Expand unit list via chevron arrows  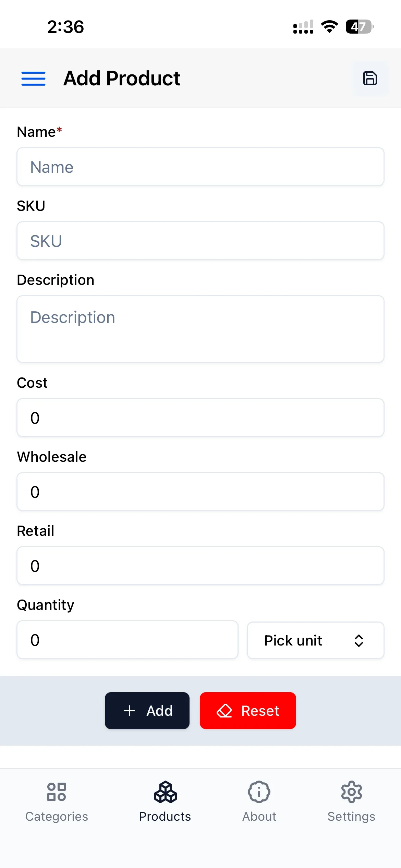click(x=359, y=640)
